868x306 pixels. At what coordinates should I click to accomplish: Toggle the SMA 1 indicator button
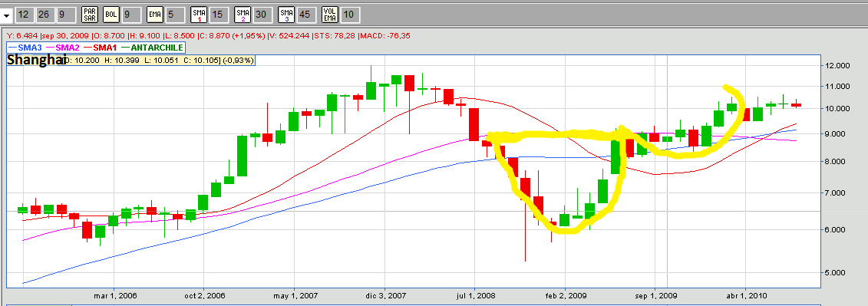point(198,15)
